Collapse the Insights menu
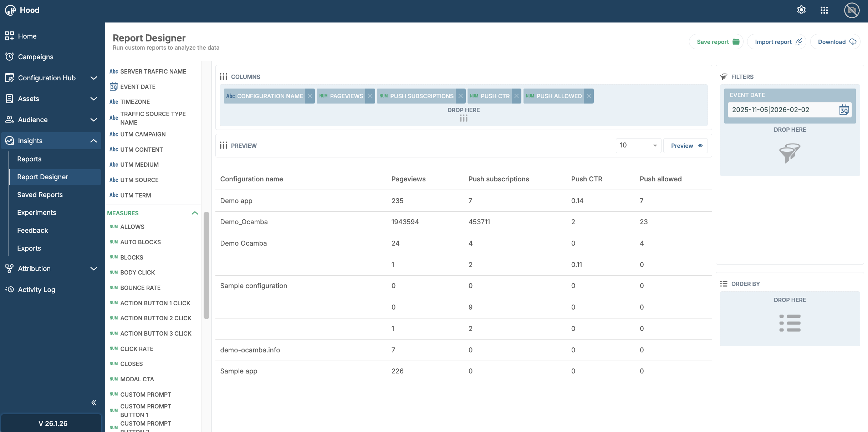Viewport: 868px width, 432px height. pyautogui.click(x=94, y=141)
